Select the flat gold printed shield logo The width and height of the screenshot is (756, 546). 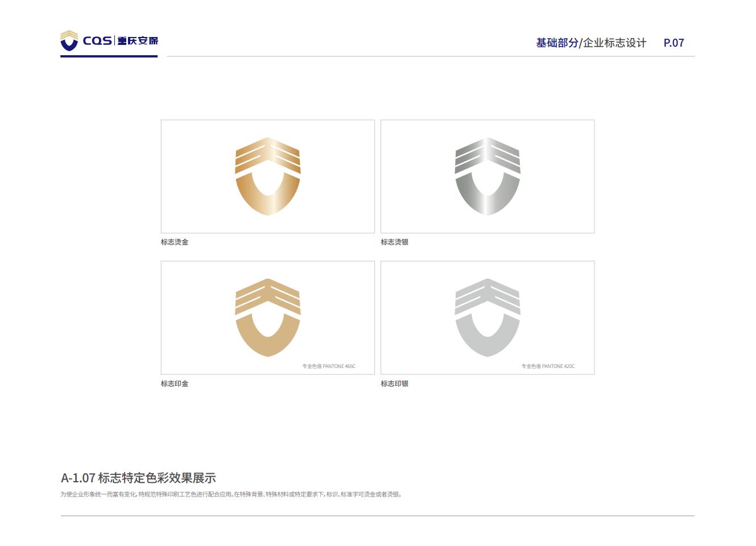pos(268,317)
